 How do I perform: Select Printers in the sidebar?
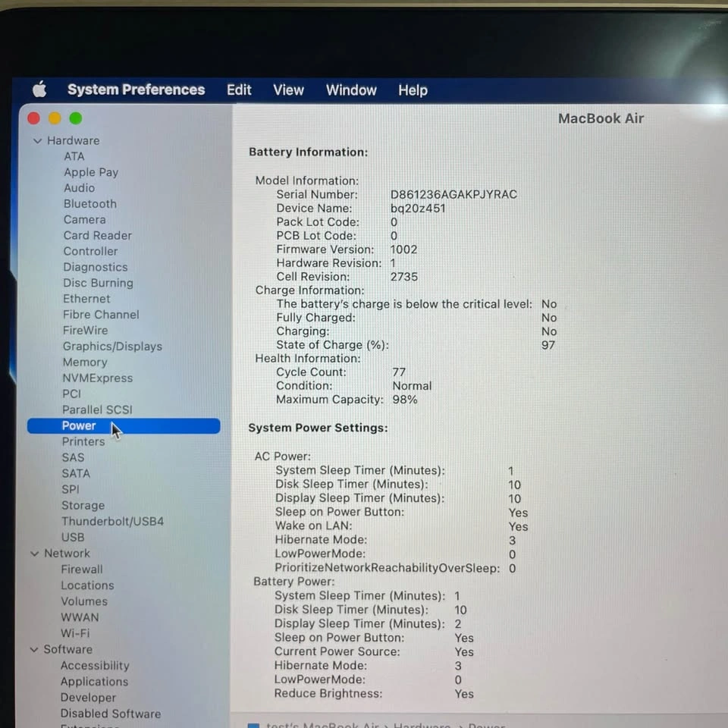[x=83, y=442]
